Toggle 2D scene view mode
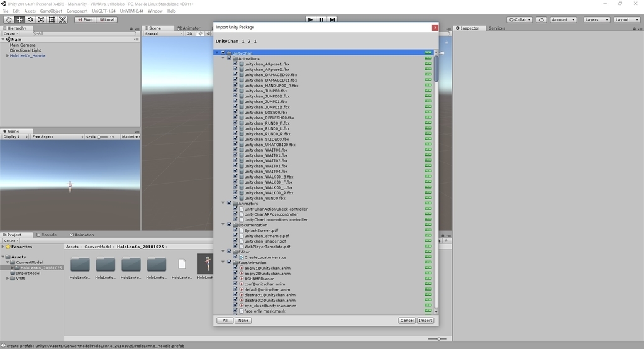This screenshot has width=644, height=349. click(x=189, y=34)
